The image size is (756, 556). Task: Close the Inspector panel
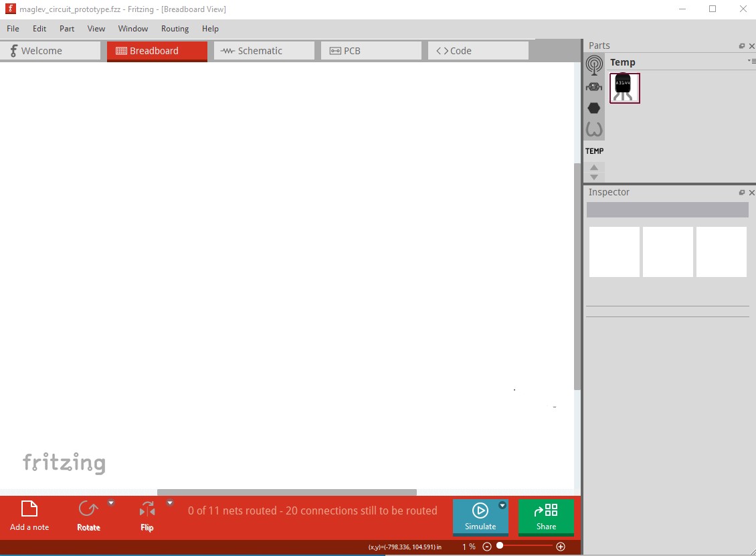pos(751,193)
